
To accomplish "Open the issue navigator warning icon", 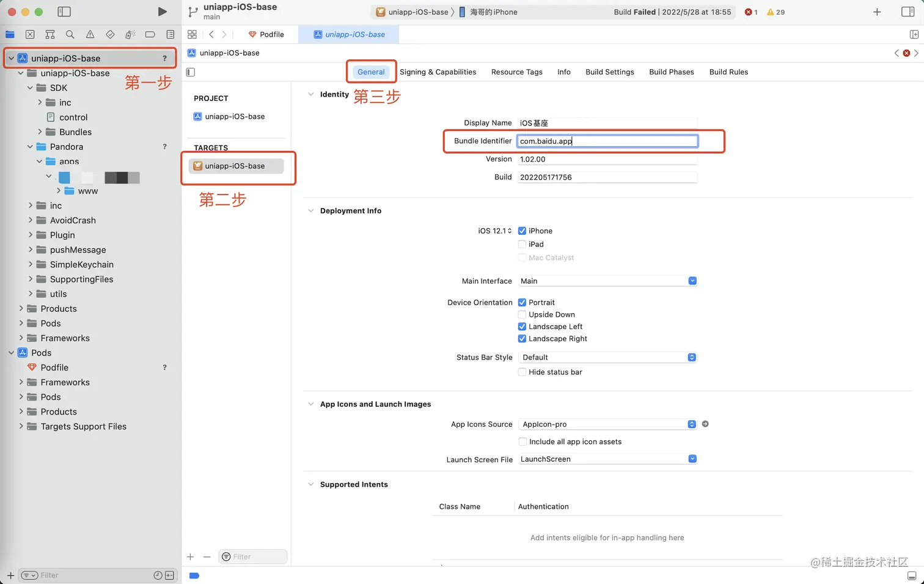I will [x=90, y=34].
